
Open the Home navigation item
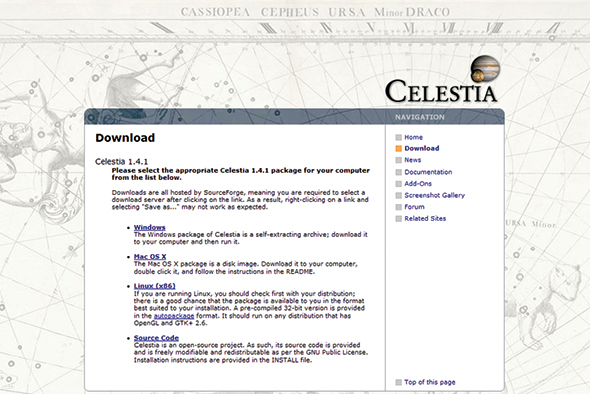[413, 137]
